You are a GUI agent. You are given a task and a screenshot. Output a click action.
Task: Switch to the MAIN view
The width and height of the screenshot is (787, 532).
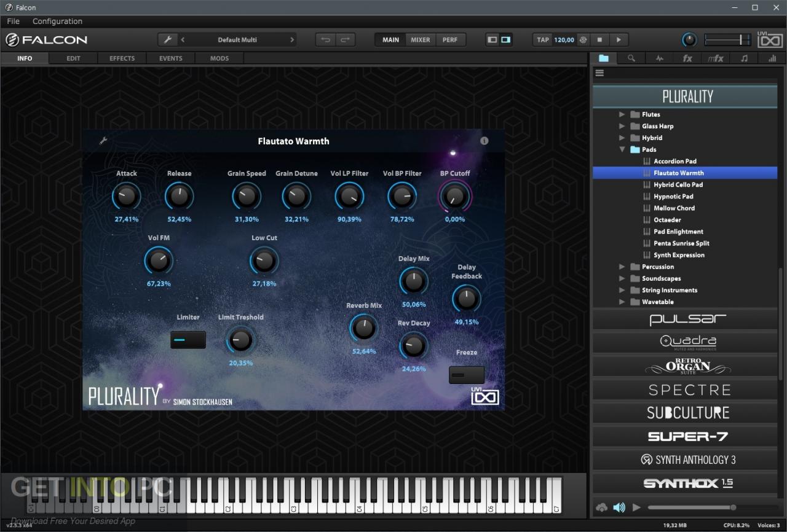point(390,40)
